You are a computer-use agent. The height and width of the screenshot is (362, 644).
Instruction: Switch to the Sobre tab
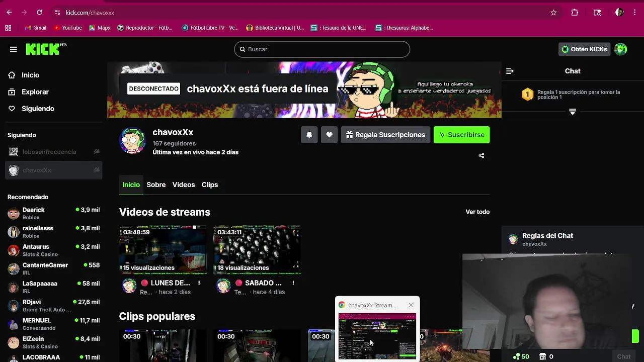(x=156, y=185)
